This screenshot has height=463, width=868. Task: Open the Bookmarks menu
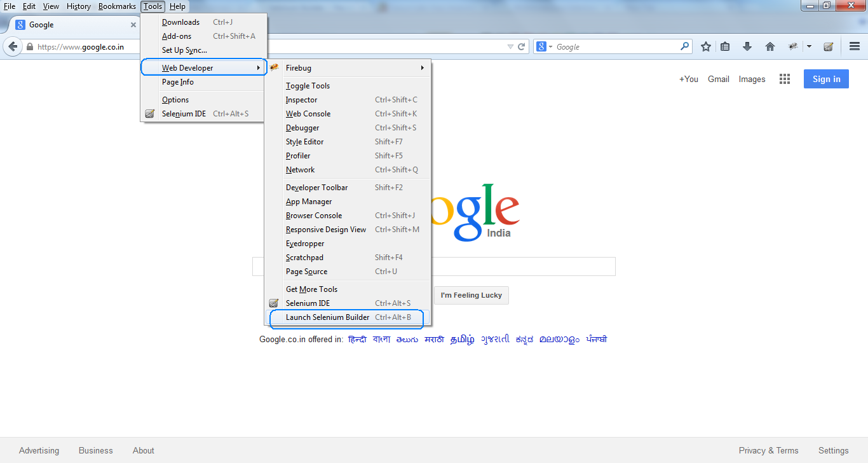[117, 6]
